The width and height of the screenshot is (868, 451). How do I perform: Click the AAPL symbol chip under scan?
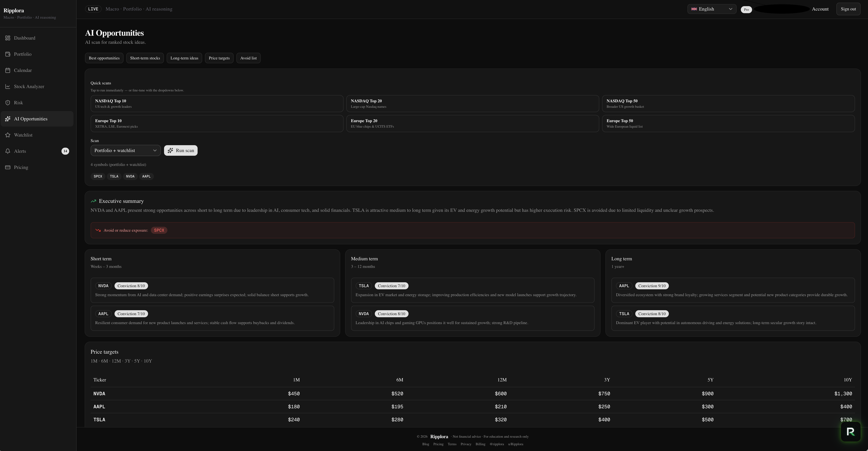point(146,176)
